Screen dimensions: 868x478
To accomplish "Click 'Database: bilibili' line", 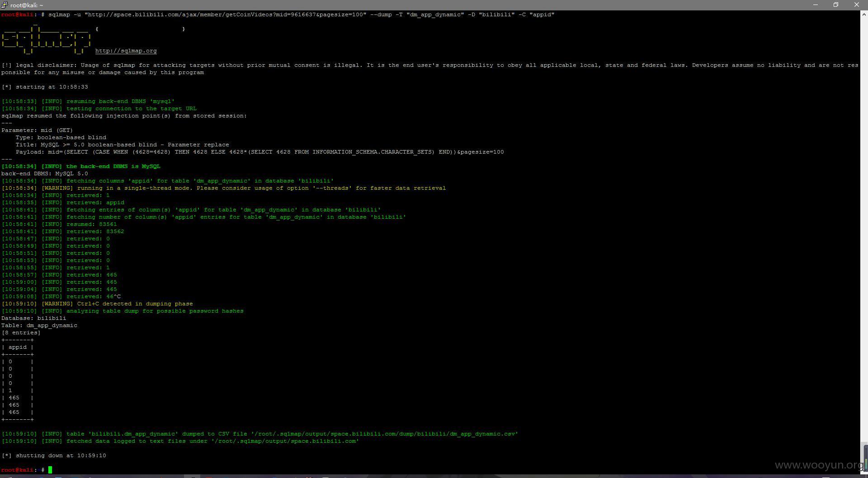I will pos(34,318).
